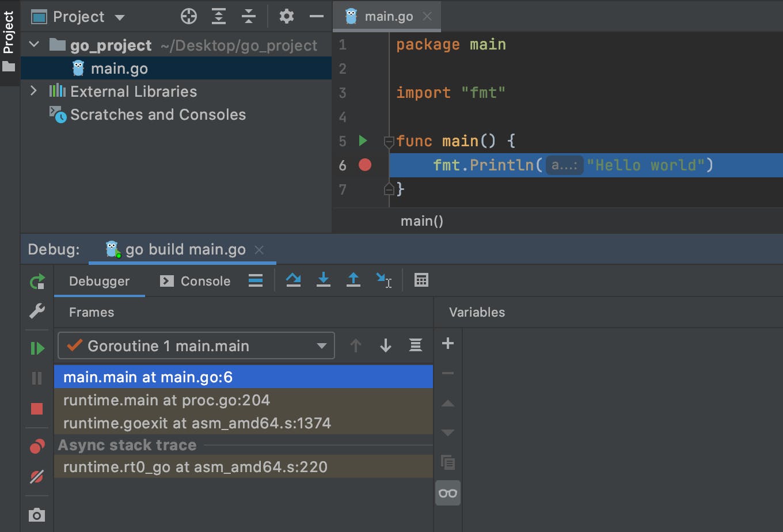Duplicate watch with copy icon
Screen dimensions: 783x532
point(447,462)
